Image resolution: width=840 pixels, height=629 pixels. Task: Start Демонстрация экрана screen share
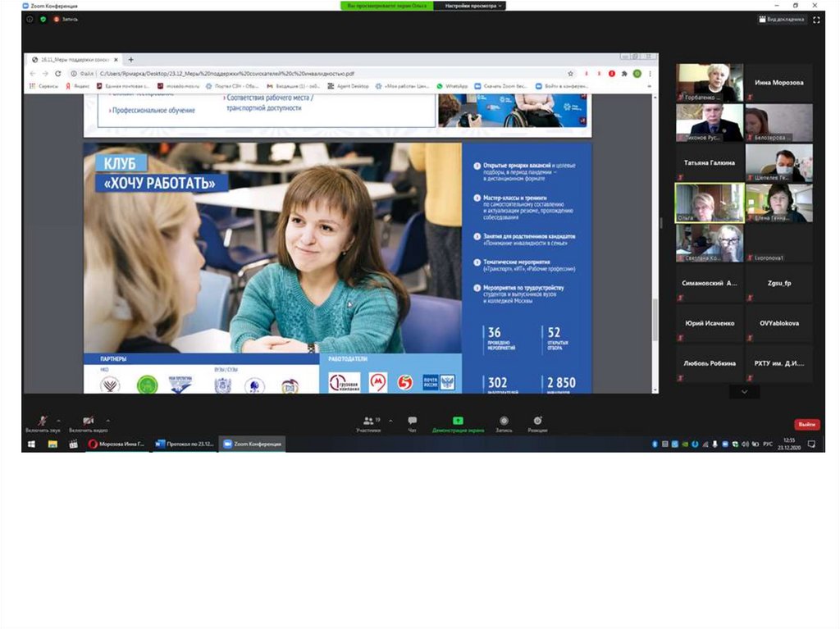[458, 424]
